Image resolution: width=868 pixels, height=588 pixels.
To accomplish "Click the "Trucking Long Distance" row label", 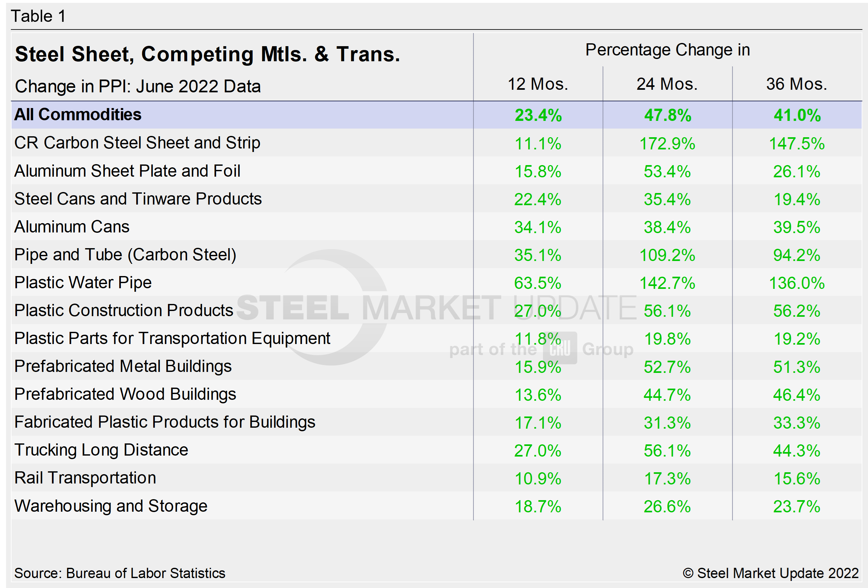I will (101, 450).
